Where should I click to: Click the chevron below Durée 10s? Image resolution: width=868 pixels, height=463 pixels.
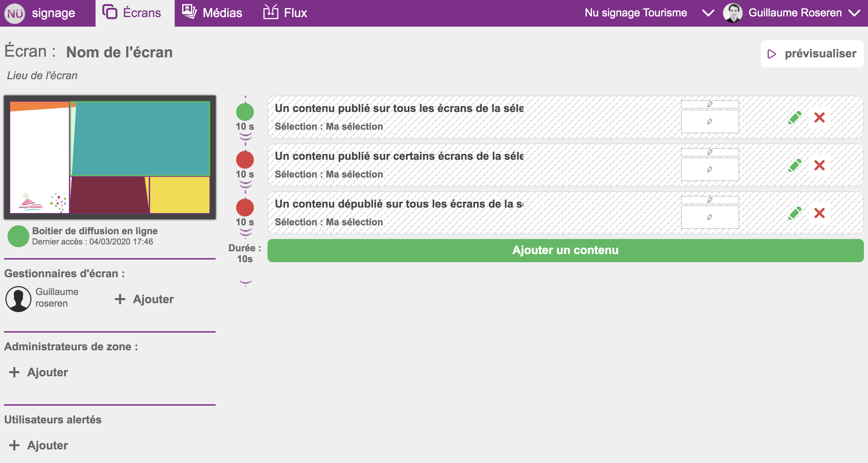pyautogui.click(x=245, y=283)
